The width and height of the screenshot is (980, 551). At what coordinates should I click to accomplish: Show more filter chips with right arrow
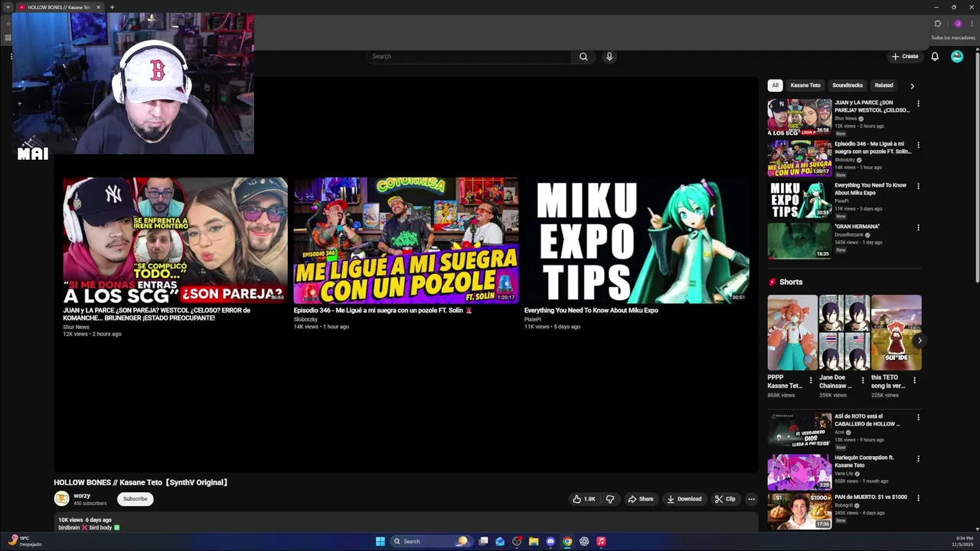click(x=912, y=86)
